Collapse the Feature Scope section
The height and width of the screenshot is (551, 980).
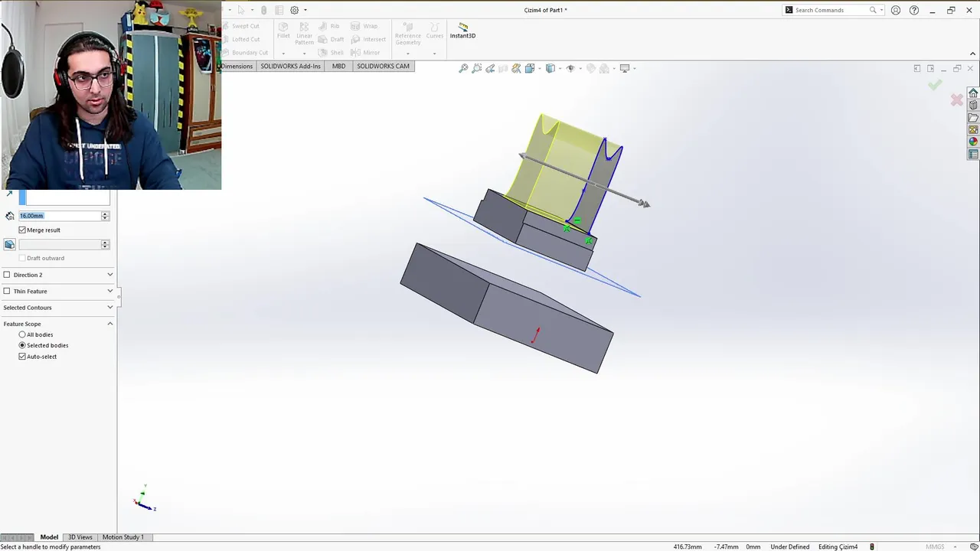[109, 324]
